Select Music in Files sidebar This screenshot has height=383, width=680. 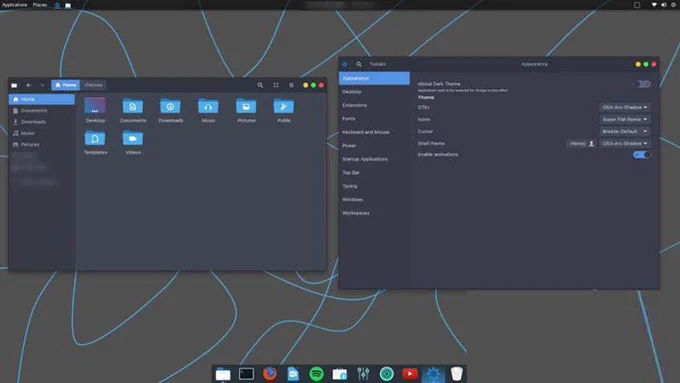[x=42, y=133]
